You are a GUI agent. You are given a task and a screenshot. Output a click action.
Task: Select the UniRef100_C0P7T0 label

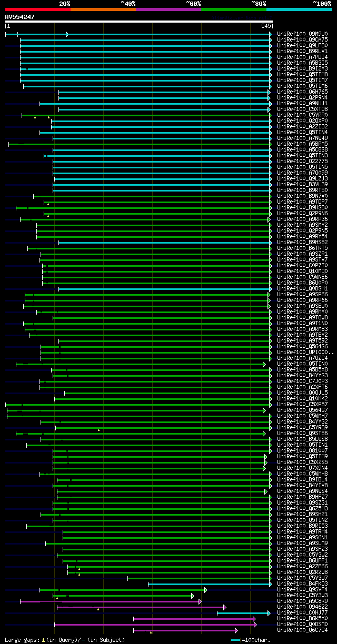[x=302, y=266]
